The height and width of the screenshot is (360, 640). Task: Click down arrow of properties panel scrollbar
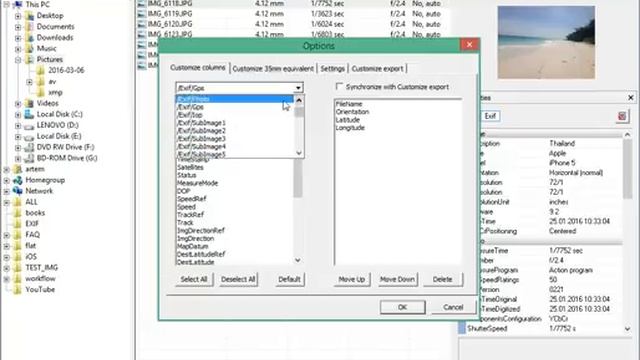click(628, 329)
